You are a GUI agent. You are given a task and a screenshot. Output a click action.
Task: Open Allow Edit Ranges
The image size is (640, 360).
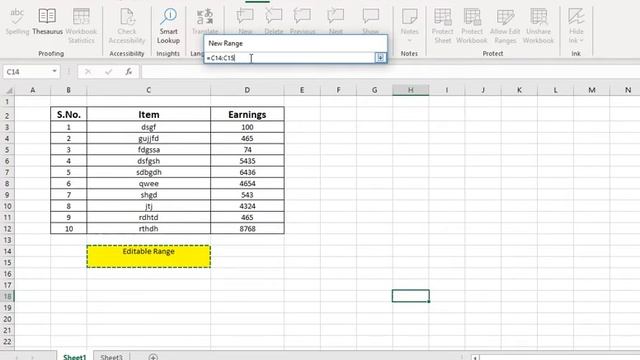pyautogui.click(x=505, y=25)
